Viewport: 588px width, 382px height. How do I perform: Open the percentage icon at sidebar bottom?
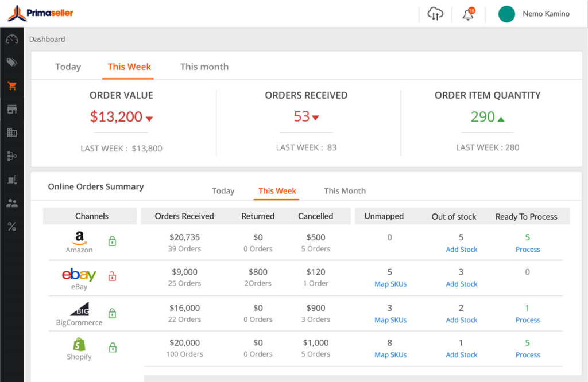pos(11,226)
